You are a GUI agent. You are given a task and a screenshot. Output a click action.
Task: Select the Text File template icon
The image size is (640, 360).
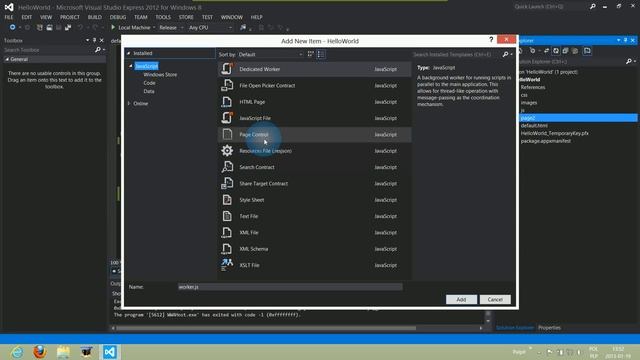point(227,216)
